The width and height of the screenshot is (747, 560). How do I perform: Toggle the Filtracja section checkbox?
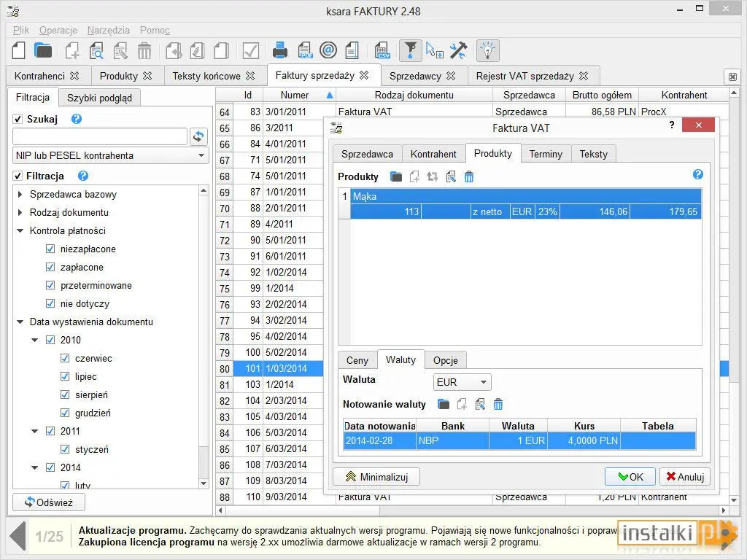[x=18, y=176]
